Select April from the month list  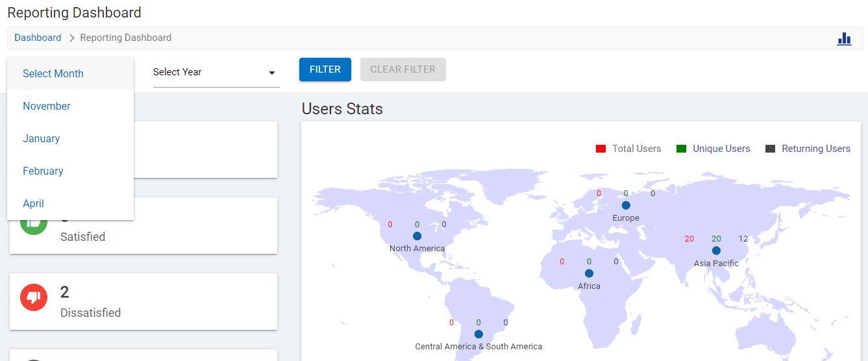pyautogui.click(x=70, y=204)
